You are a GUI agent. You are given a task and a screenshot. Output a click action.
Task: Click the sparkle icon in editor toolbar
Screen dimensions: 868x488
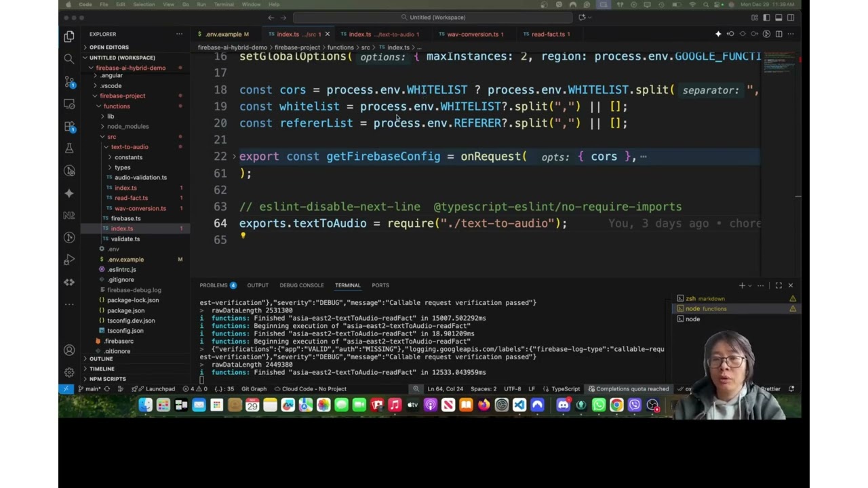718,34
